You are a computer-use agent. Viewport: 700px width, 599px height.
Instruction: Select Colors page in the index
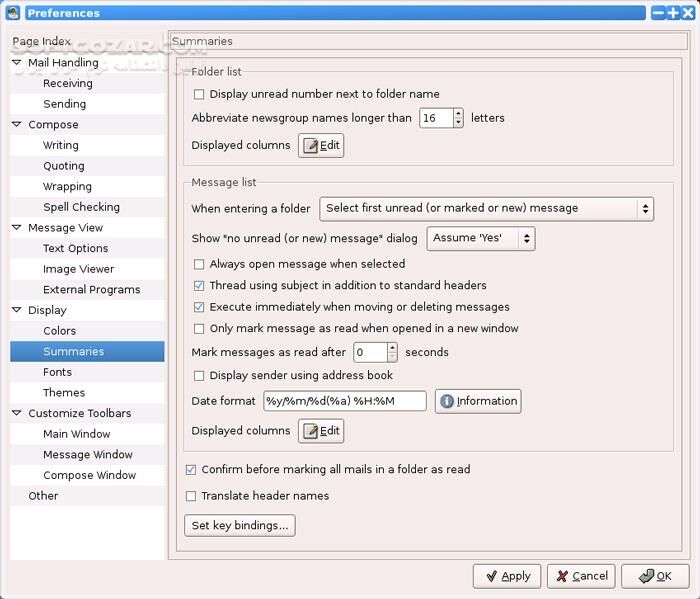(59, 331)
